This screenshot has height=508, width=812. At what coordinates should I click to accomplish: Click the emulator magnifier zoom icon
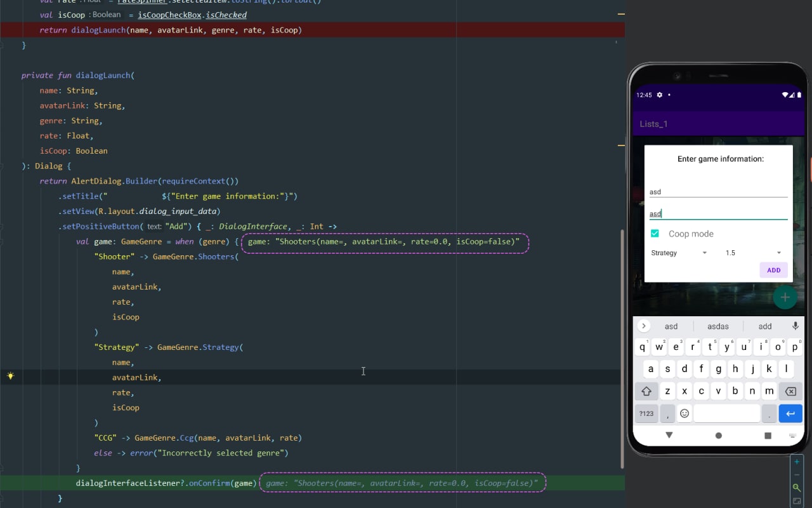coord(797,488)
